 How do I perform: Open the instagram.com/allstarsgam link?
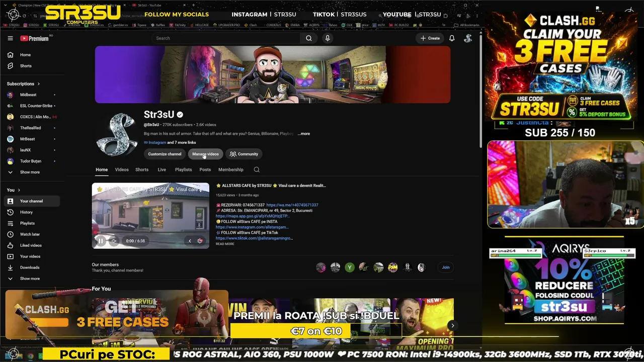[252, 227]
